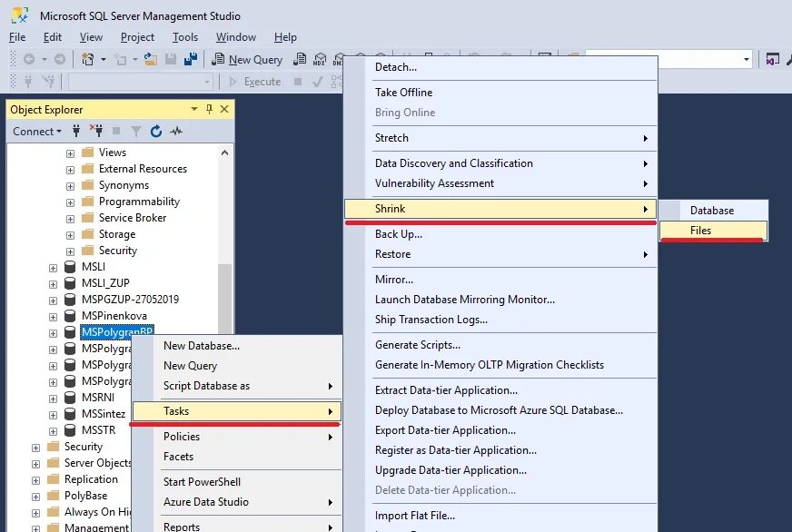The image size is (792, 532).
Task: Expand the Programmability folder
Action: (70, 202)
